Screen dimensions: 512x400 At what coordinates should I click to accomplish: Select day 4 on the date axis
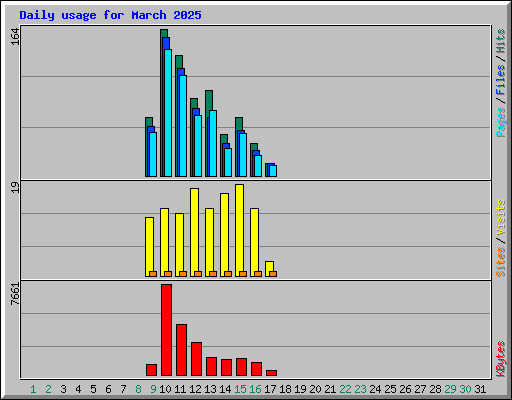point(78,389)
